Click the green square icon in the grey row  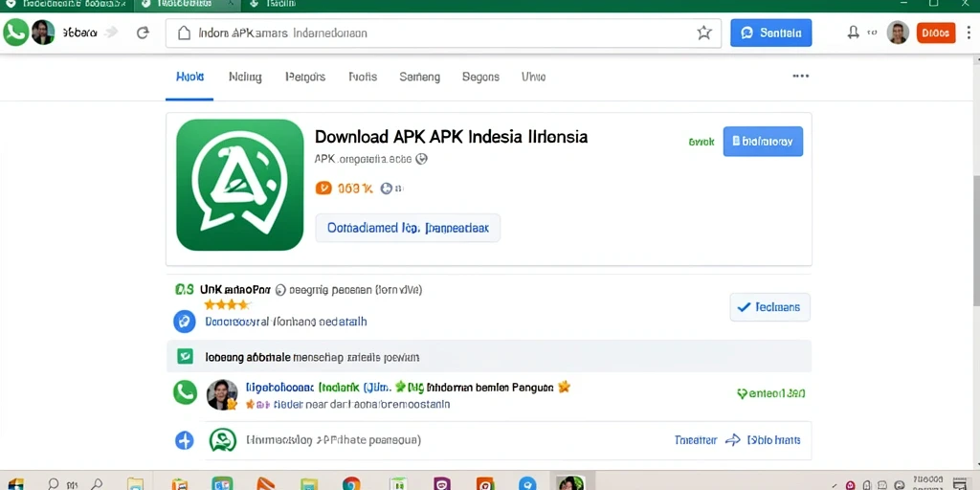pyautogui.click(x=185, y=356)
